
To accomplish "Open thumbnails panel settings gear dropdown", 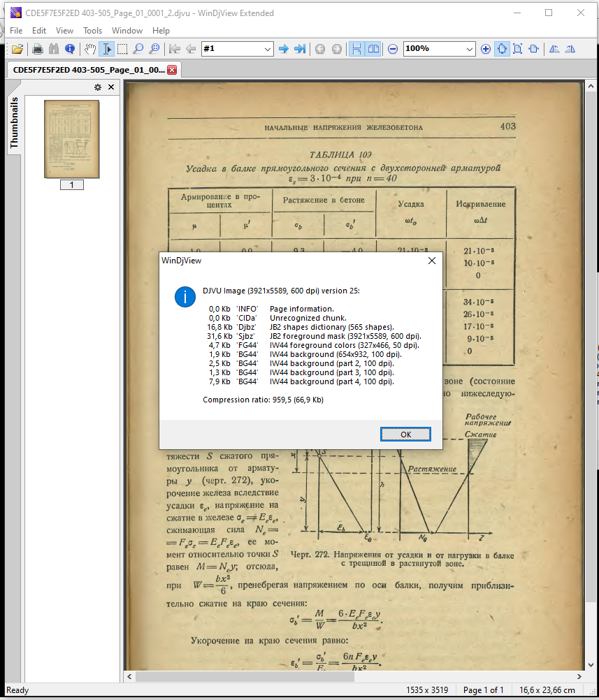I will 99,87.
